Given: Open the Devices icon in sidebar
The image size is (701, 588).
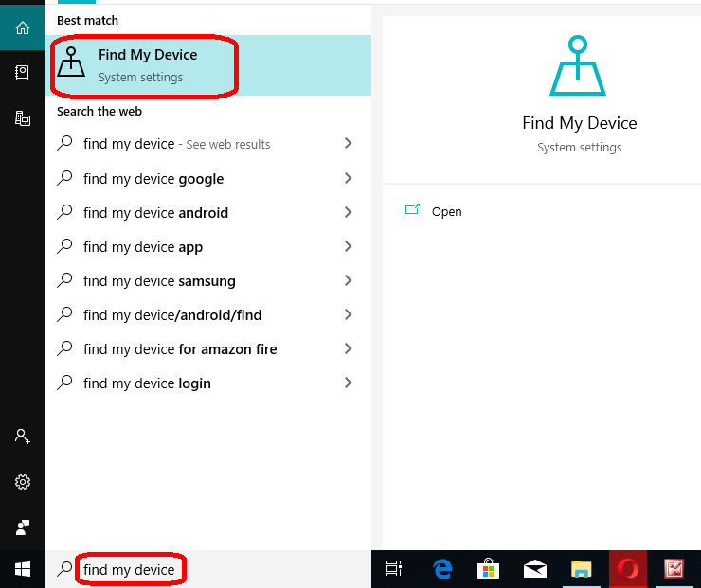Looking at the screenshot, I should click(23, 118).
